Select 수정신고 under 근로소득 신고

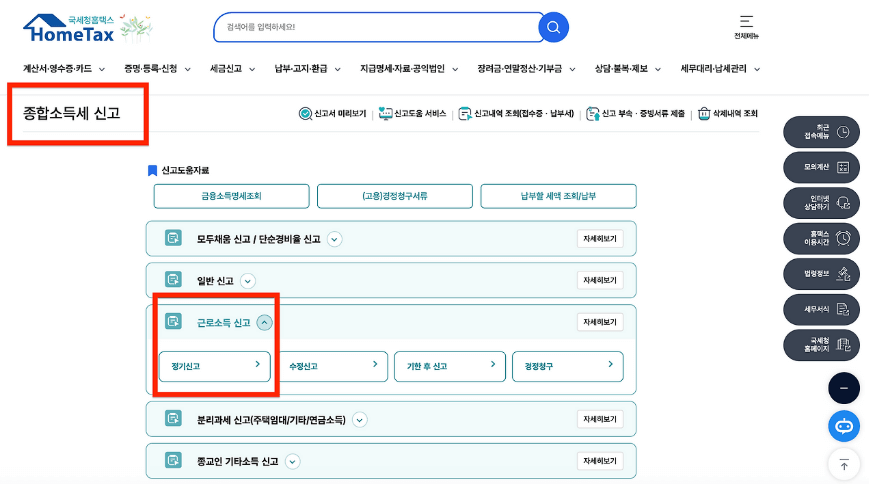(x=333, y=366)
